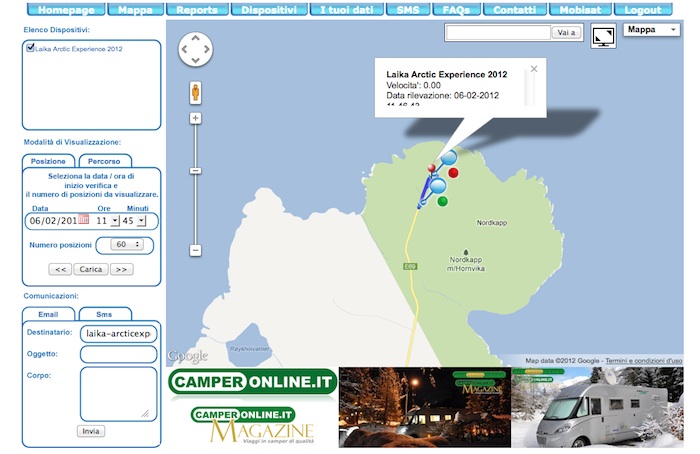Click the map zoom in plus button
700x454 pixels.
point(196,118)
